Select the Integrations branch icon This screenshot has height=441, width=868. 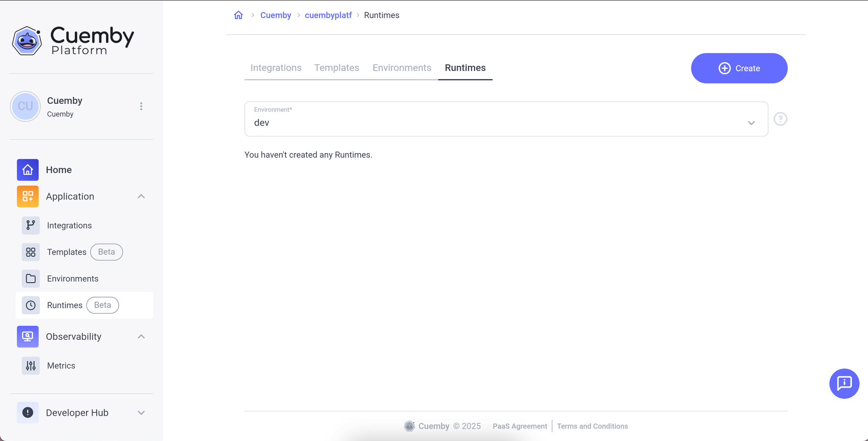pyautogui.click(x=30, y=225)
